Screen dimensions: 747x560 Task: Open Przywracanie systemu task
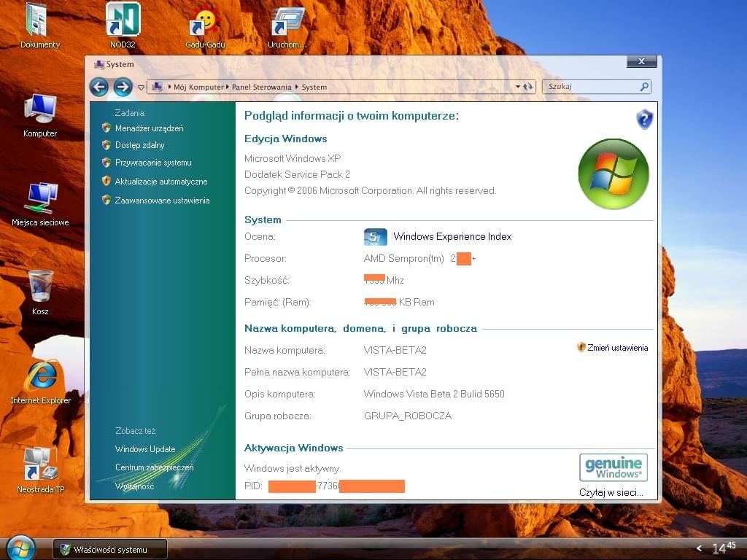[x=153, y=163]
